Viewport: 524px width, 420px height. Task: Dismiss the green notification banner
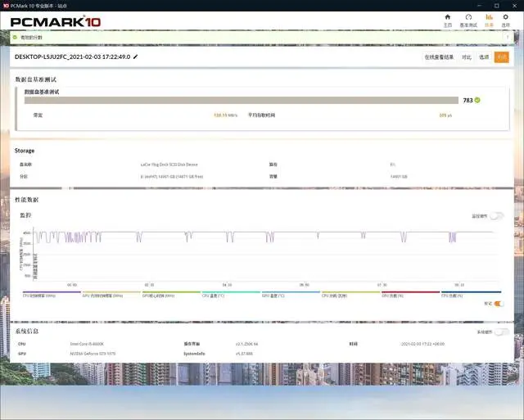(x=508, y=37)
